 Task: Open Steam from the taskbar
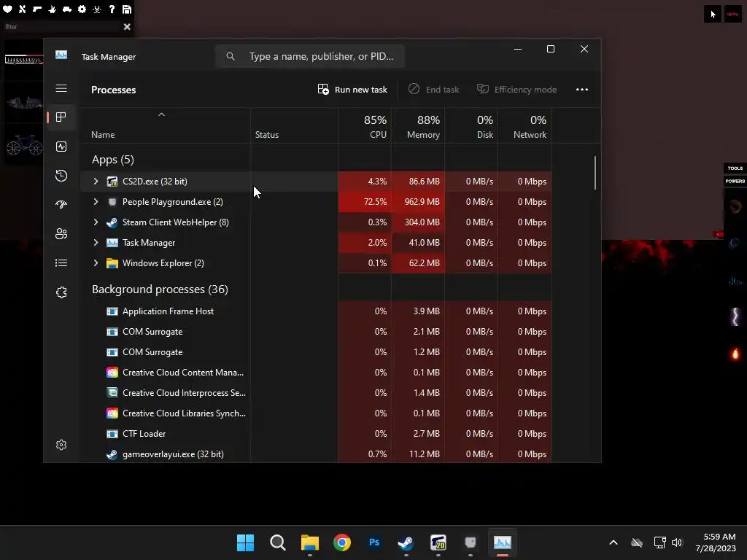click(406, 542)
